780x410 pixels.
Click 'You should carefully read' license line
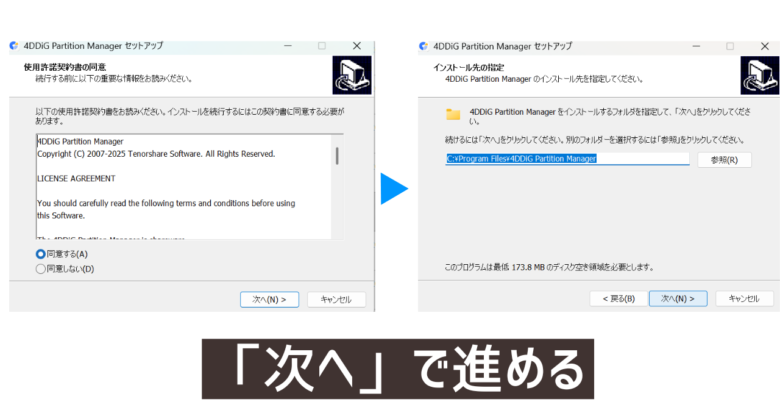166,204
